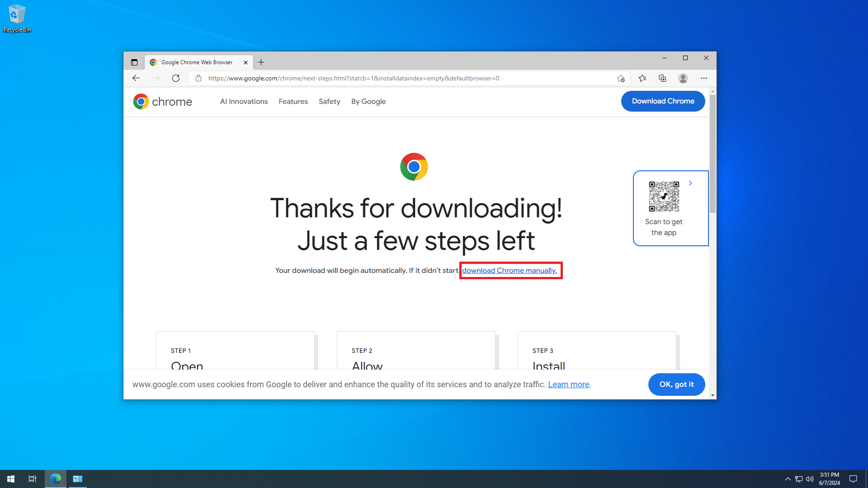The width and height of the screenshot is (868, 488).
Task: Click the STEP 2 Allow card
Action: point(416,351)
